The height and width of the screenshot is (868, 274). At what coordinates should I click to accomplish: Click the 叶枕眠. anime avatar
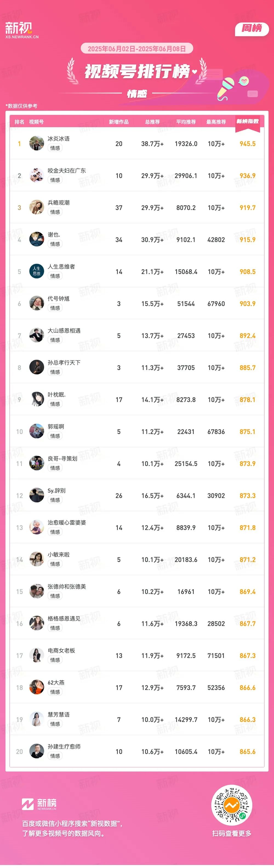point(36,400)
